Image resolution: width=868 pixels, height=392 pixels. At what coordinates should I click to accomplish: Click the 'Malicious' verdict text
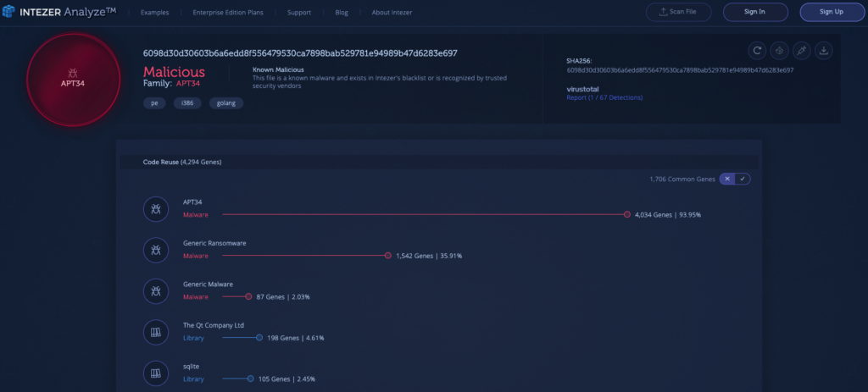point(174,71)
